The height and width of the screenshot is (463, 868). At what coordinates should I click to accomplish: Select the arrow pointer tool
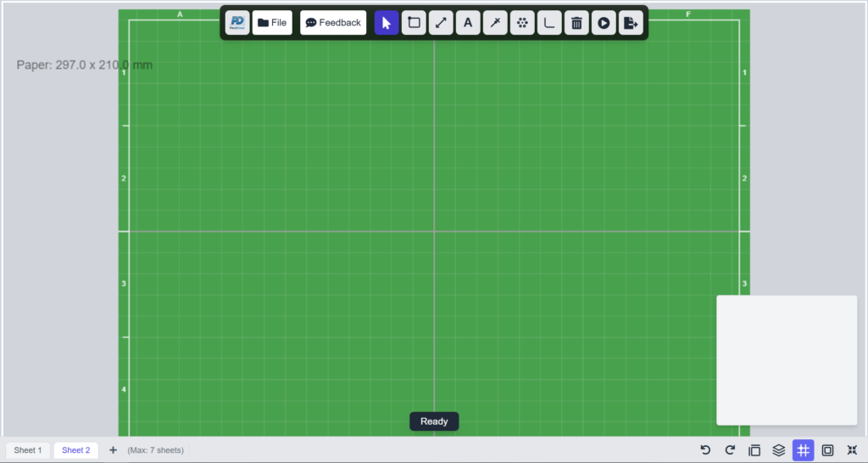tap(387, 23)
